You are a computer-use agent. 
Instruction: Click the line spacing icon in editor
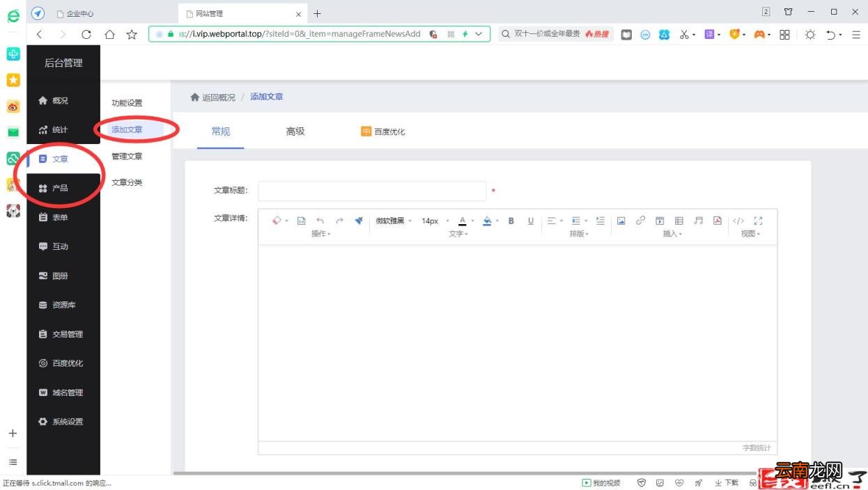click(600, 221)
